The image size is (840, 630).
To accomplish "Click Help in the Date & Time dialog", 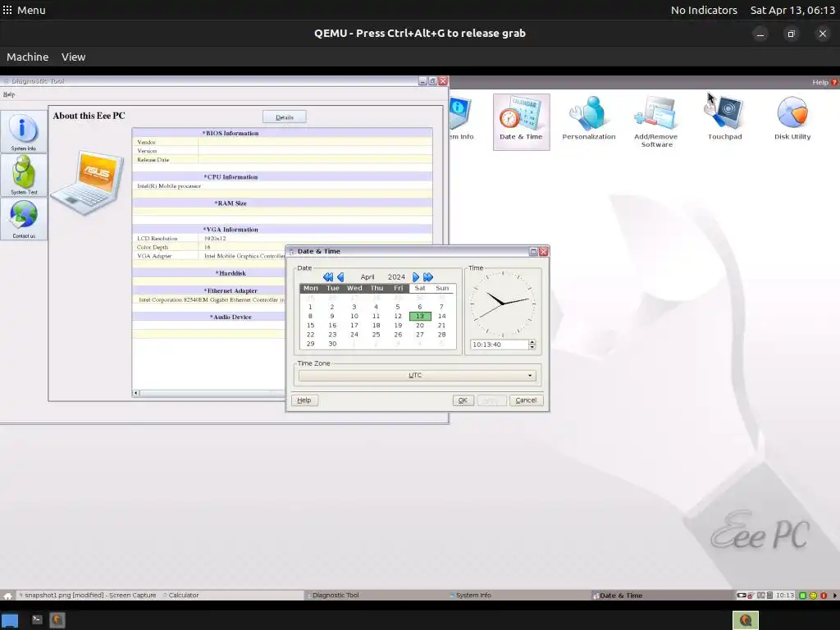I will [x=304, y=400].
